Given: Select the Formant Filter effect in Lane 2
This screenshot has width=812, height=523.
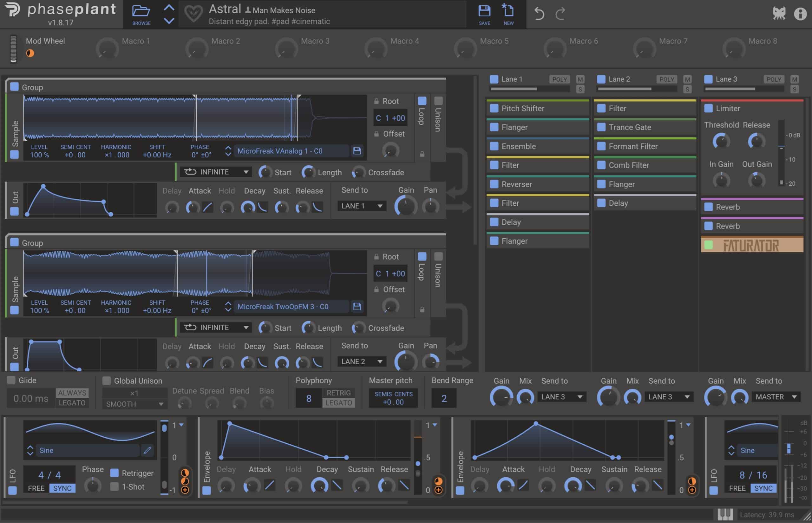Looking at the screenshot, I should [x=645, y=146].
